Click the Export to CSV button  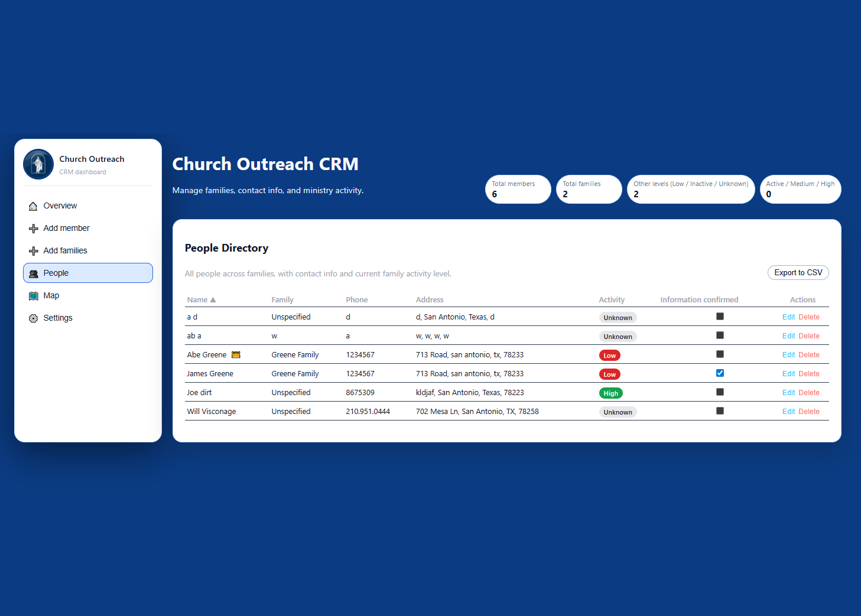click(798, 272)
